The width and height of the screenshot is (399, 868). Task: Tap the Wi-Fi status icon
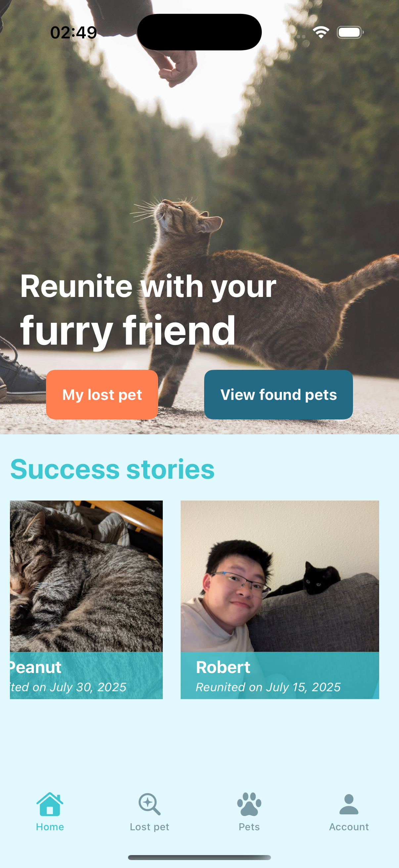(x=321, y=32)
